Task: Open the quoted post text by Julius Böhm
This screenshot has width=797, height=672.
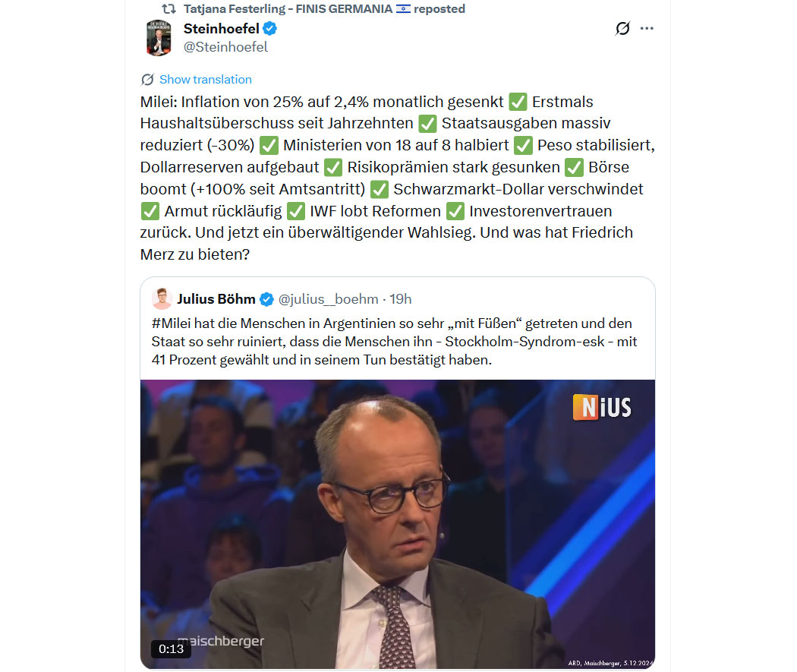Action: [394, 342]
